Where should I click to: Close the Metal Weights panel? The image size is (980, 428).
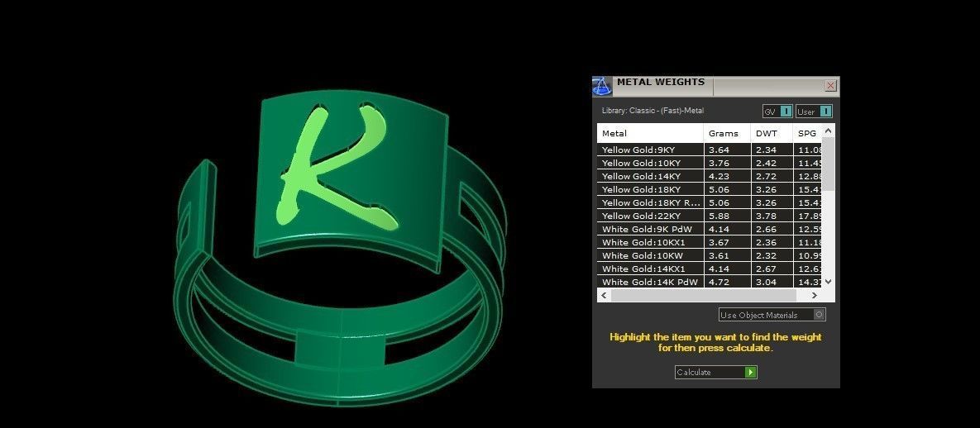click(x=830, y=86)
